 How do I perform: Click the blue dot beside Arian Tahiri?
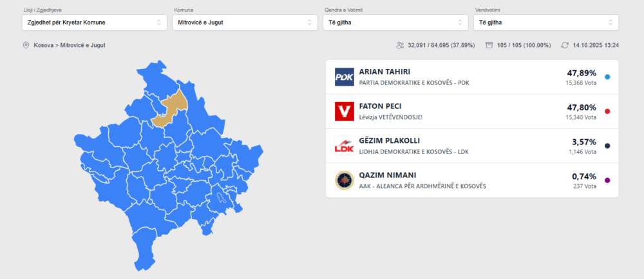[607, 77]
